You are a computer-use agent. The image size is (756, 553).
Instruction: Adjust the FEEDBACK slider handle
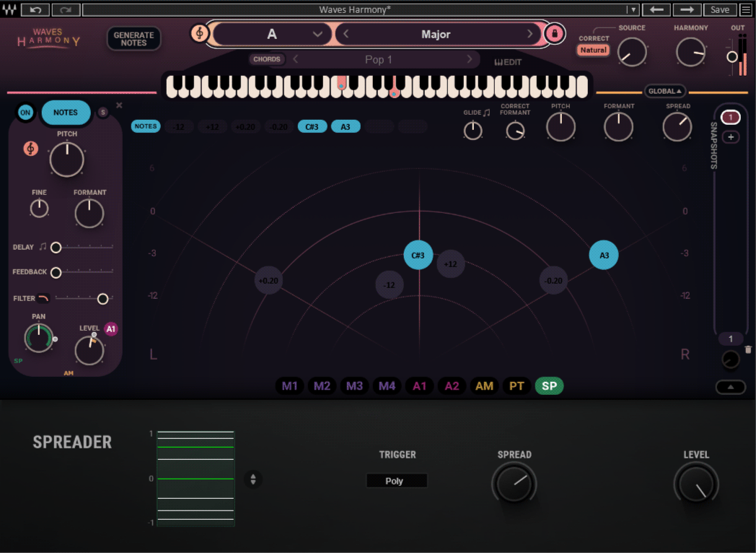(x=56, y=273)
